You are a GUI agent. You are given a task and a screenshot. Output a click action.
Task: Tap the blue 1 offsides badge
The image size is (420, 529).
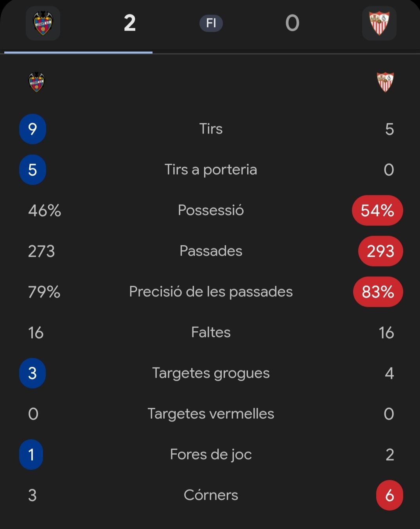pos(31,455)
